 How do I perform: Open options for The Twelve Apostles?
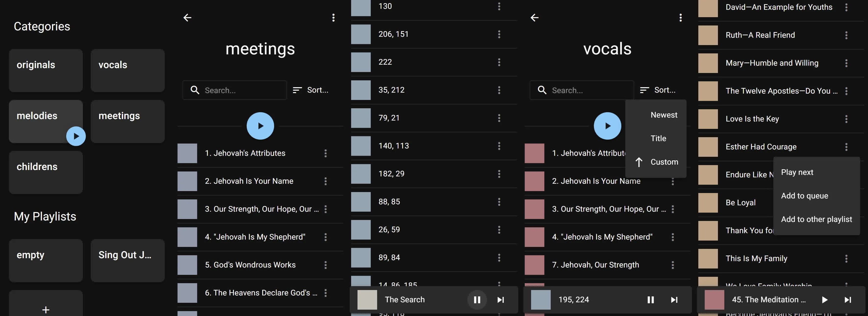click(x=846, y=91)
